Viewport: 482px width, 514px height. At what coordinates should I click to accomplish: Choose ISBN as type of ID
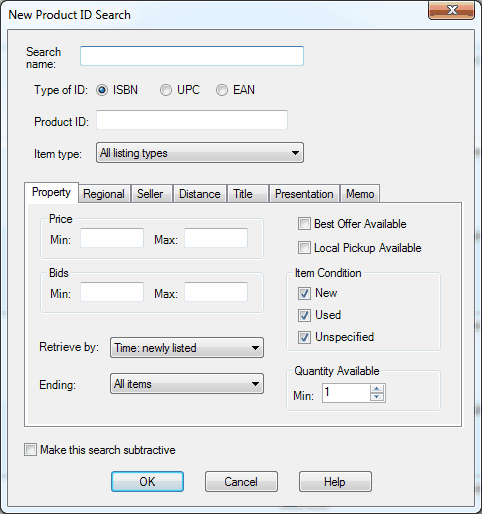point(102,90)
